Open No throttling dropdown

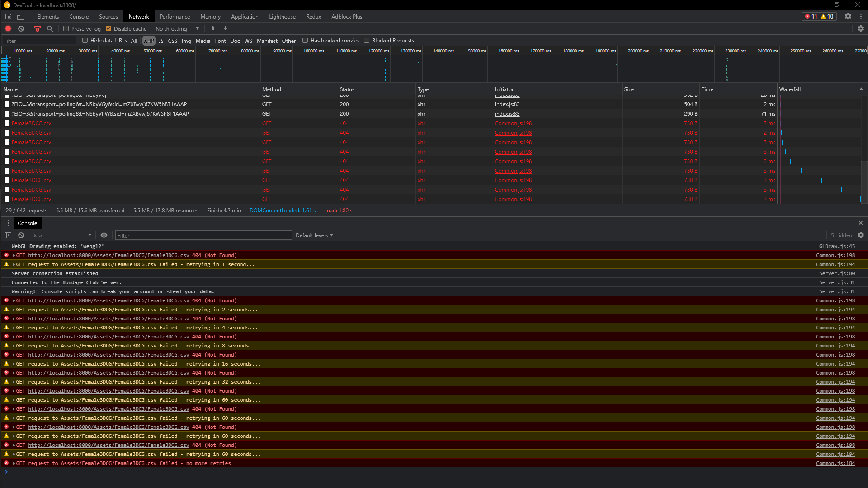pyautogui.click(x=177, y=28)
